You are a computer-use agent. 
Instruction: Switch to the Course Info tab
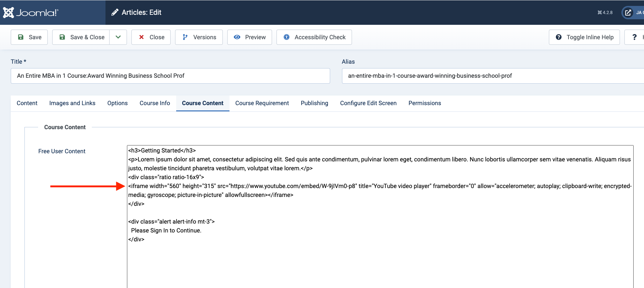pyautogui.click(x=155, y=103)
